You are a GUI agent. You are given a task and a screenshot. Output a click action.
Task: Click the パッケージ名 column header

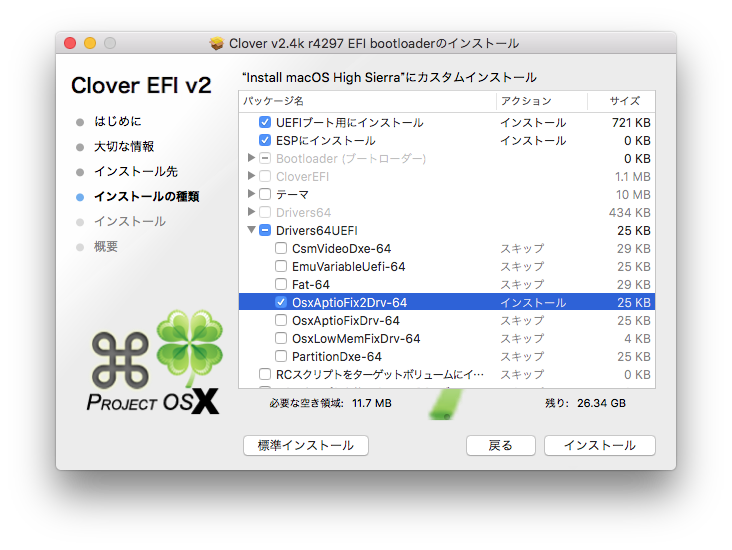tap(367, 101)
